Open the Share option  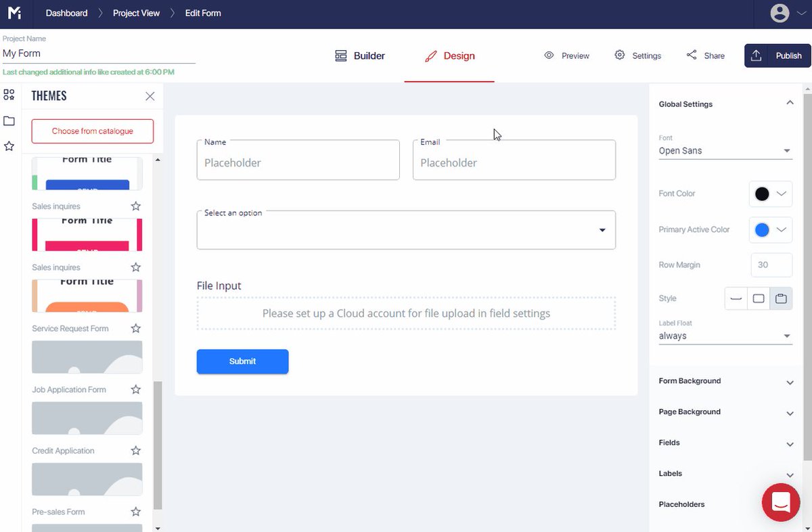point(705,56)
